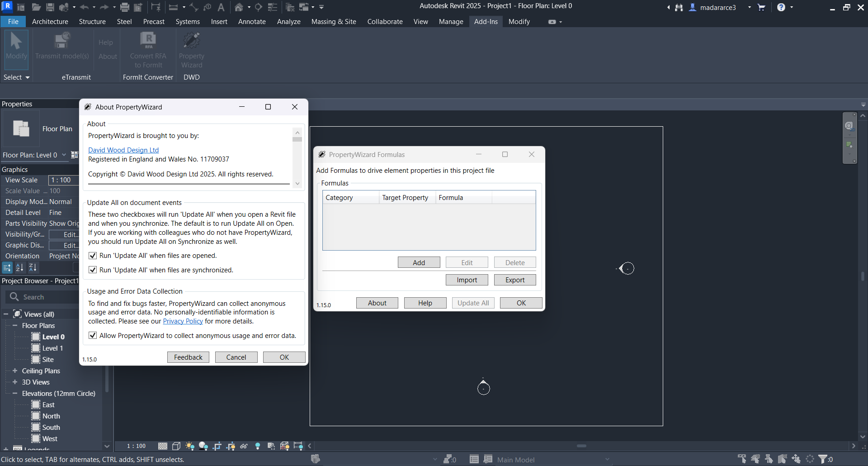The width and height of the screenshot is (868, 466).
Task: Click the Default 3D View house icon
Action: [239, 7]
